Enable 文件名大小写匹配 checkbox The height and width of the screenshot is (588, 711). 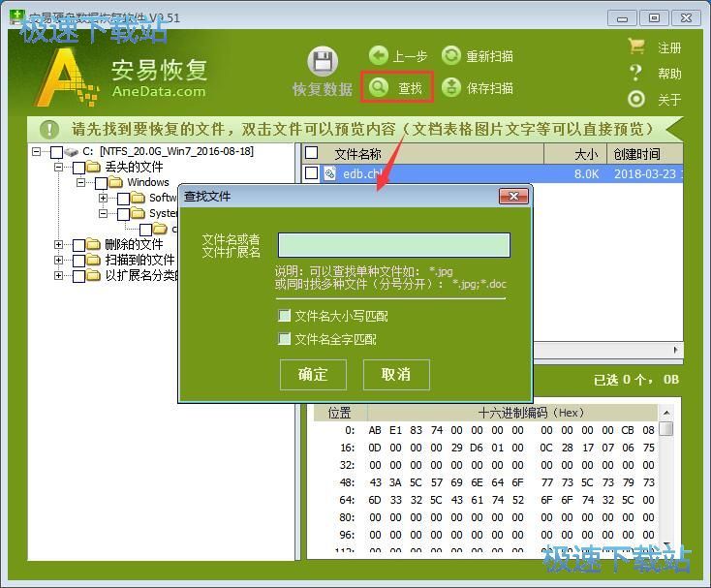click(x=285, y=316)
